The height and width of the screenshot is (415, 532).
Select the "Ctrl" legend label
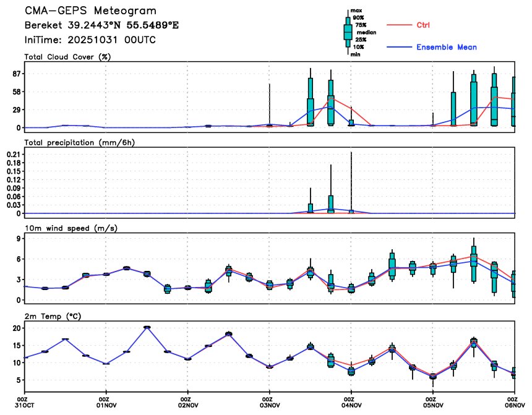[x=423, y=25]
